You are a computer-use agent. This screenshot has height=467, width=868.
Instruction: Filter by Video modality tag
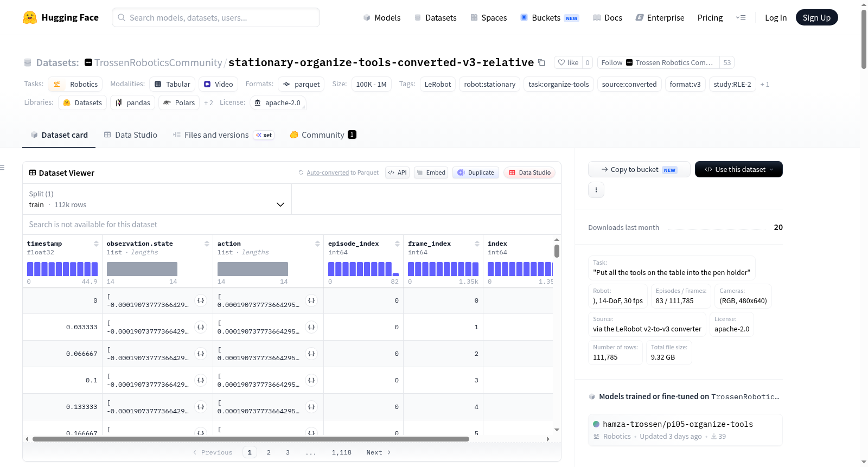point(218,84)
